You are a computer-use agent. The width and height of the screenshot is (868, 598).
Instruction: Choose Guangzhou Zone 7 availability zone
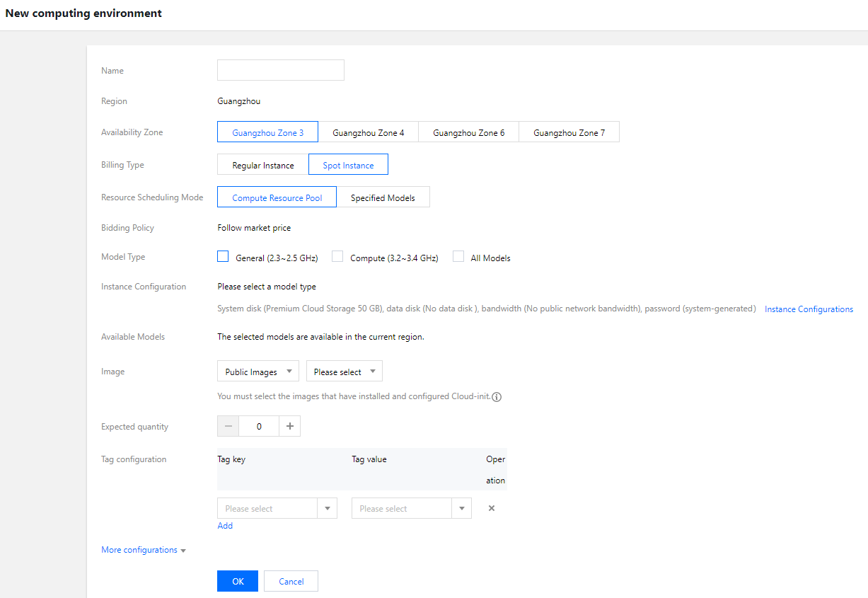tap(569, 132)
